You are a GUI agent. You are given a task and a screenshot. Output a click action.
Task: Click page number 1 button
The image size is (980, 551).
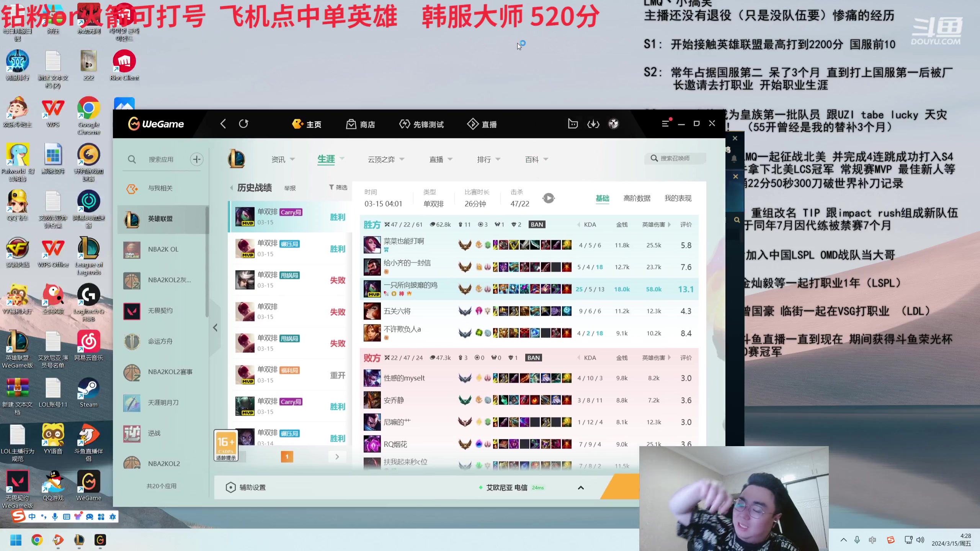(287, 456)
